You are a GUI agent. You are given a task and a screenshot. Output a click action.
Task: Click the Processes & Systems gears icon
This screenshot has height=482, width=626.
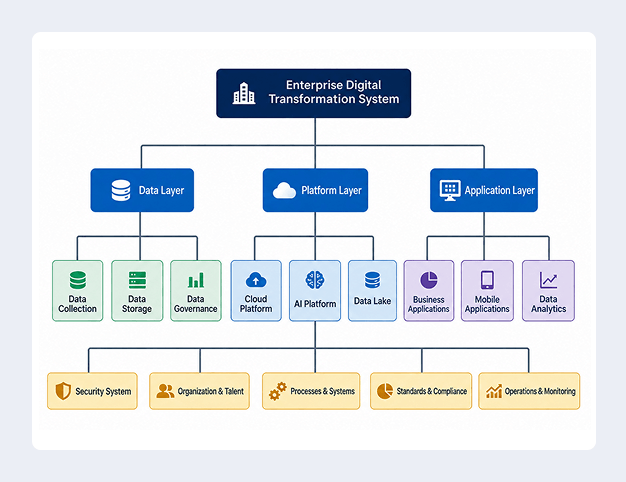pyautogui.click(x=277, y=391)
